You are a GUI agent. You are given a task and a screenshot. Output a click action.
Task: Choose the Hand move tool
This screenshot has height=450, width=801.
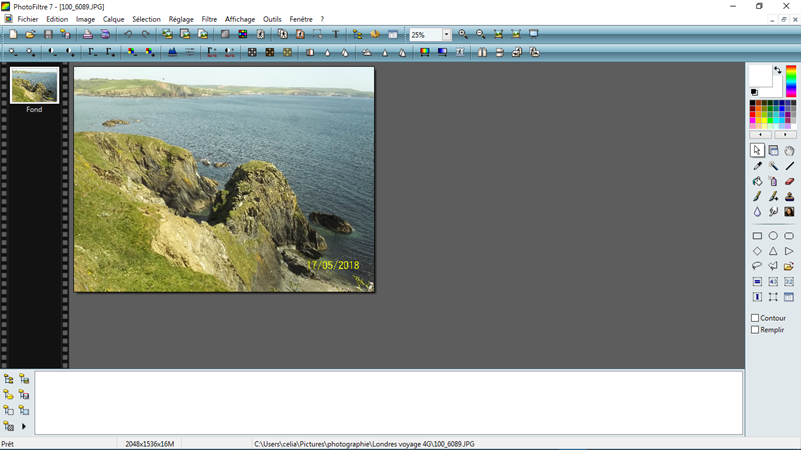coord(789,151)
